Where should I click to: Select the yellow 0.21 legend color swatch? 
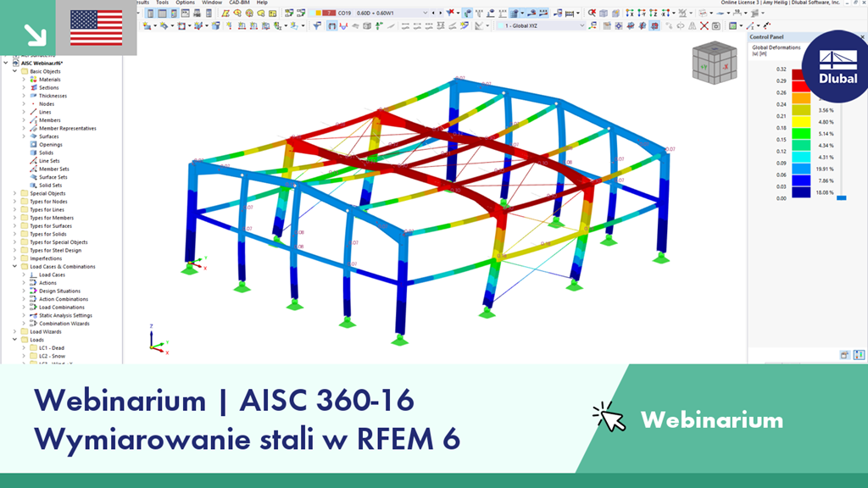801,122
